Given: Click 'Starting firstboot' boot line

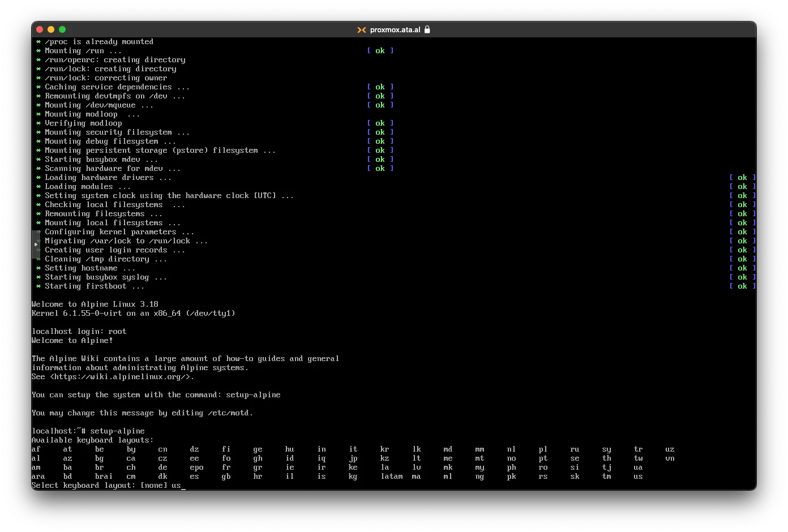Looking at the screenshot, I should (x=91, y=286).
